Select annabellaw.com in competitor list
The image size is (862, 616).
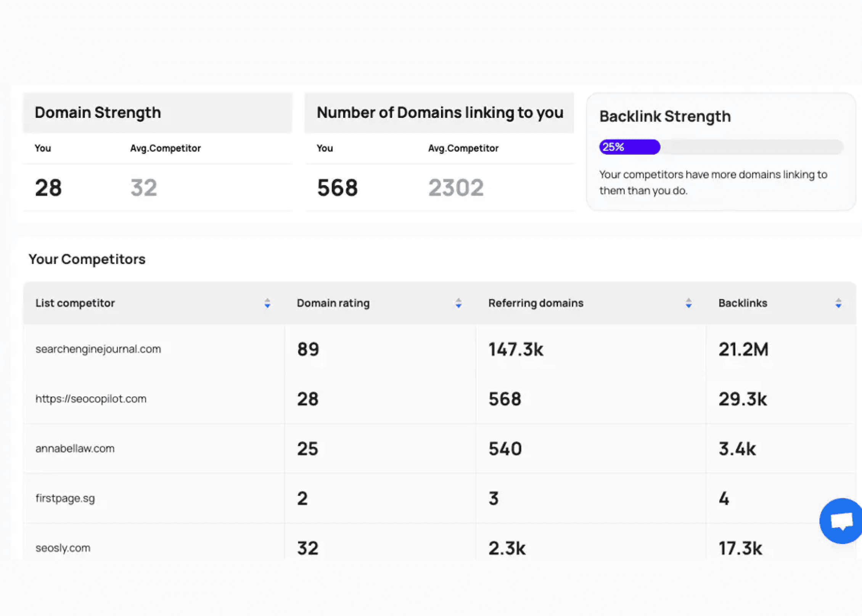[x=75, y=449]
